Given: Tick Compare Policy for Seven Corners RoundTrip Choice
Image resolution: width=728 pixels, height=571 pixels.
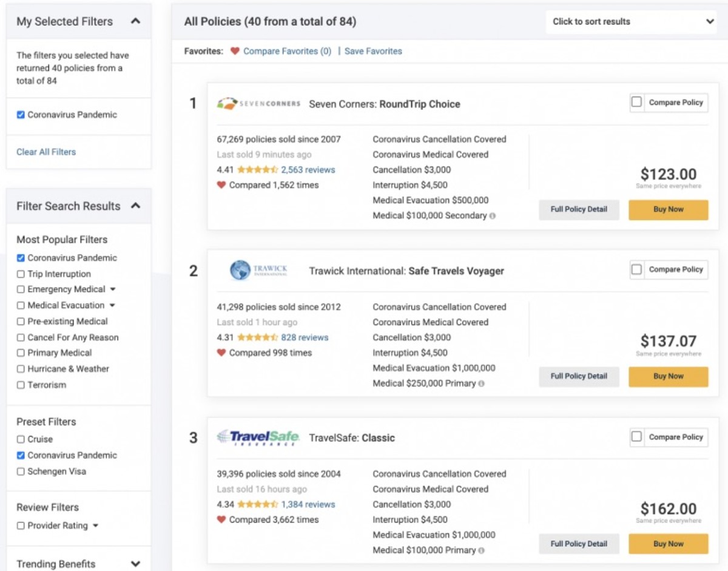Looking at the screenshot, I should [636, 103].
